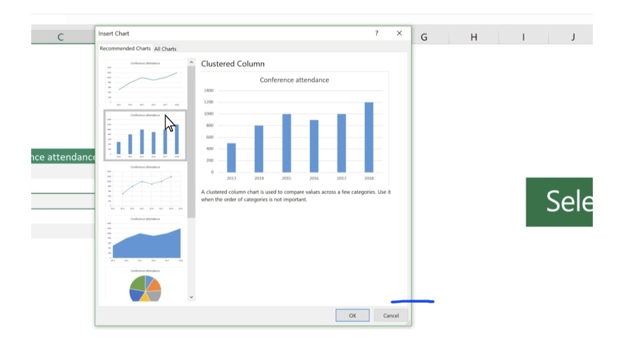This screenshot has height=364, width=624.
Task: Click the Clustered Column heading
Action: (x=233, y=64)
